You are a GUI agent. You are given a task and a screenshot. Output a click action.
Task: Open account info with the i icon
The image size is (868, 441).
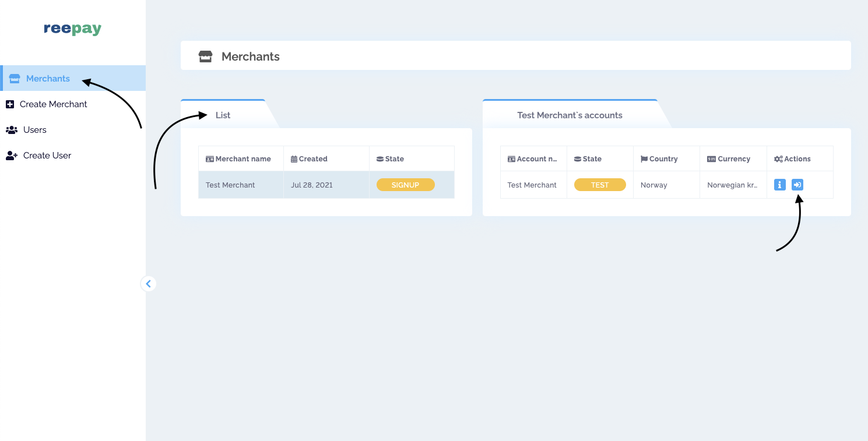(780, 185)
